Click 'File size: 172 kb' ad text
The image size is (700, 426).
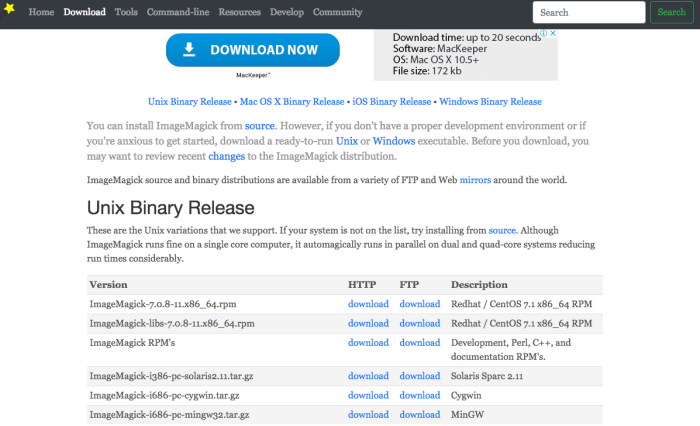click(x=427, y=71)
